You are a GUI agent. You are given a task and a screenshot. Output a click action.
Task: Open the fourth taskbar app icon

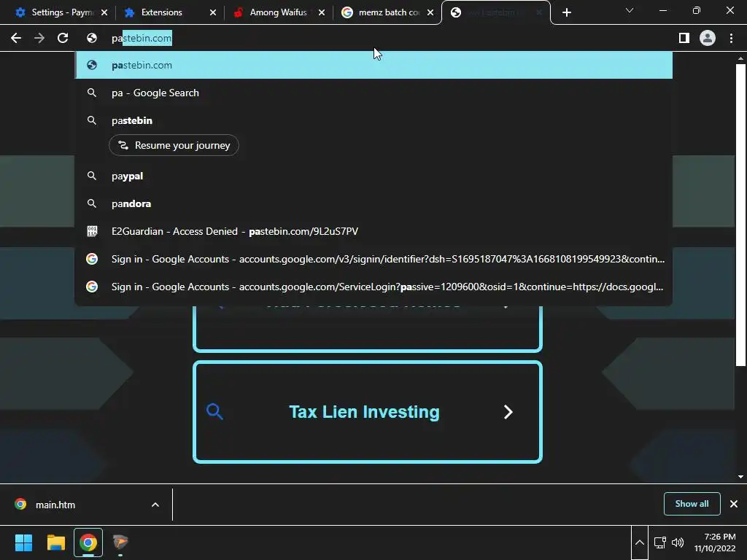point(120,542)
